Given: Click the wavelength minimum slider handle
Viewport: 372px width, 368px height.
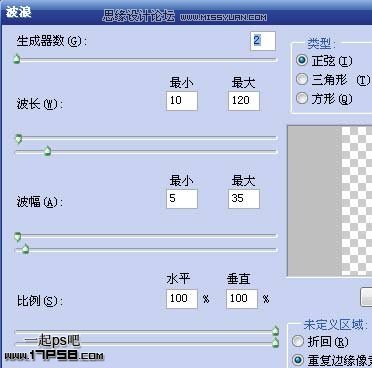Looking at the screenshot, I should point(19,139).
